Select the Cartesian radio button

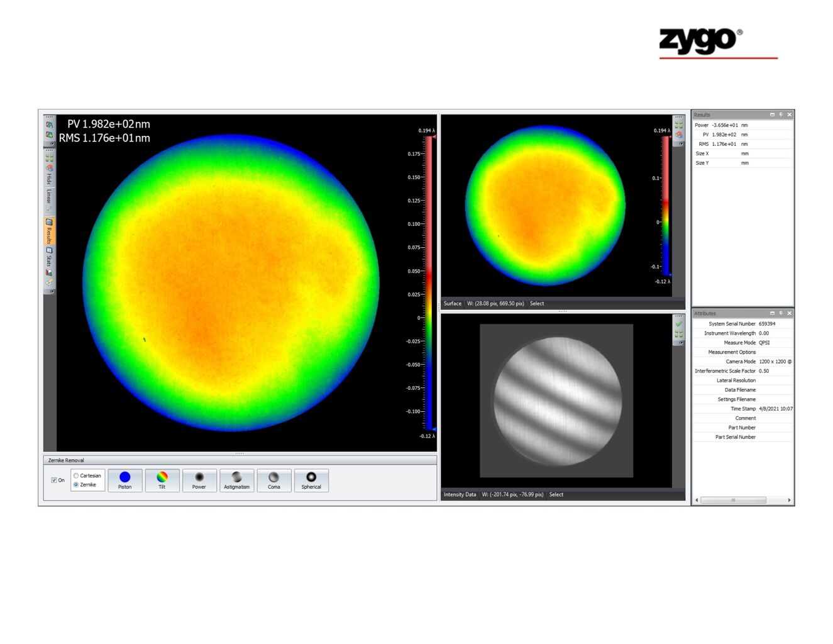point(76,475)
